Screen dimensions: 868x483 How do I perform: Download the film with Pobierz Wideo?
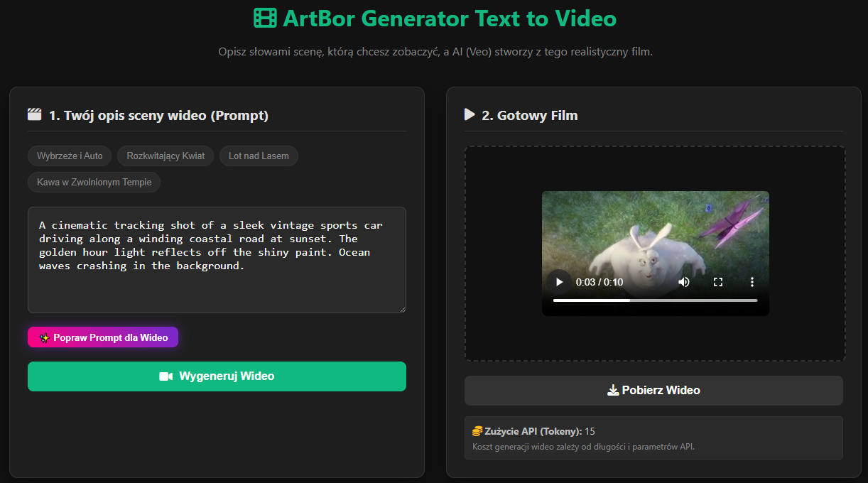point(653,391)
